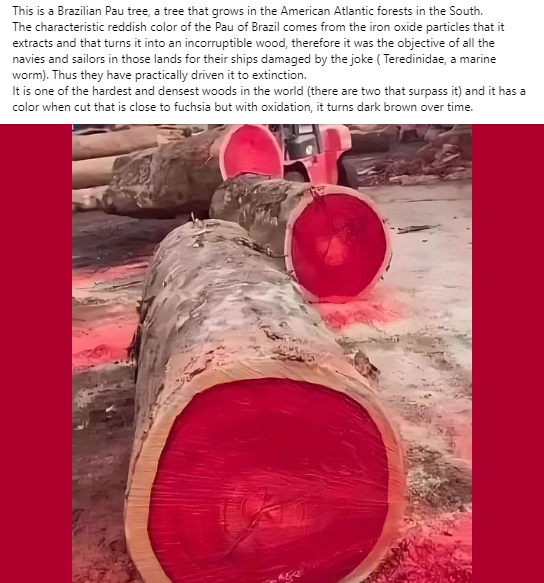Click the sentence "Thus they have practically driven it to extinction."
The image size is (544, 583).
pos(179,75)
